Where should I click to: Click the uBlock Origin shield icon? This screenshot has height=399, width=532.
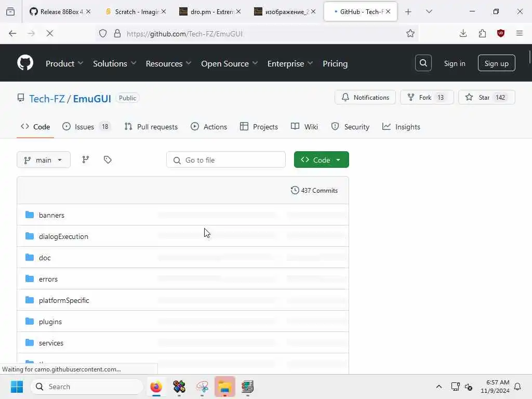[x=501, y=33]
